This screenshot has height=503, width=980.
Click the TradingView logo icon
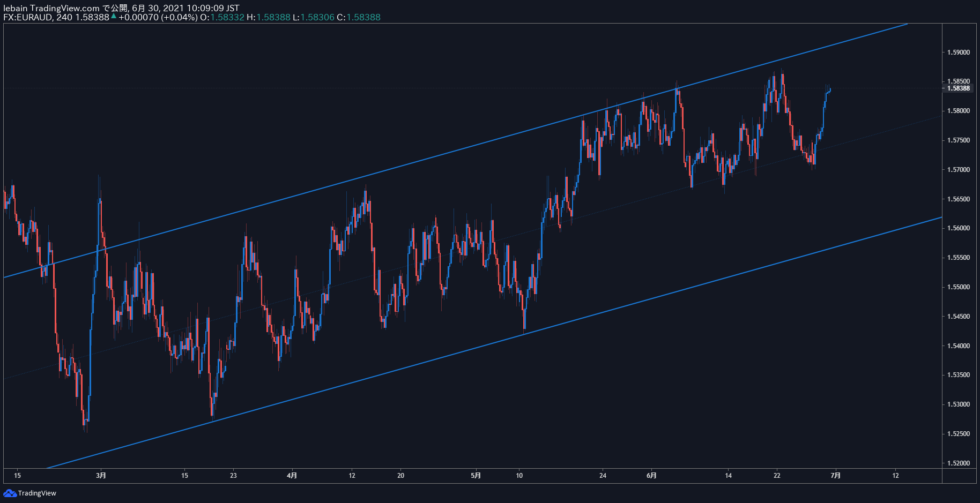click(10, 493)
